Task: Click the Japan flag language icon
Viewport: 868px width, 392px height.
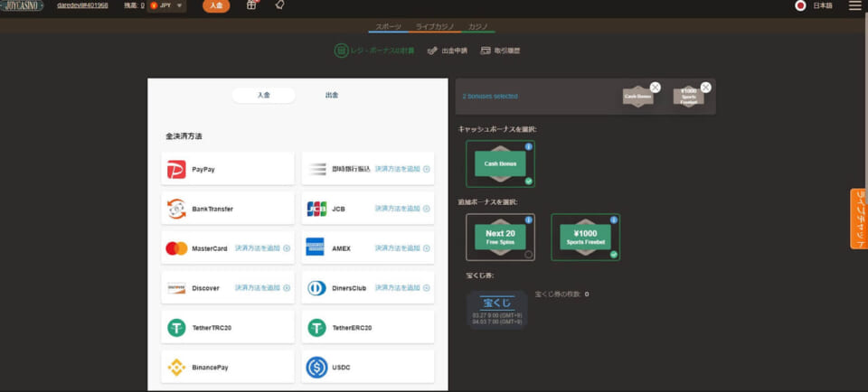Action: (800, 5)
